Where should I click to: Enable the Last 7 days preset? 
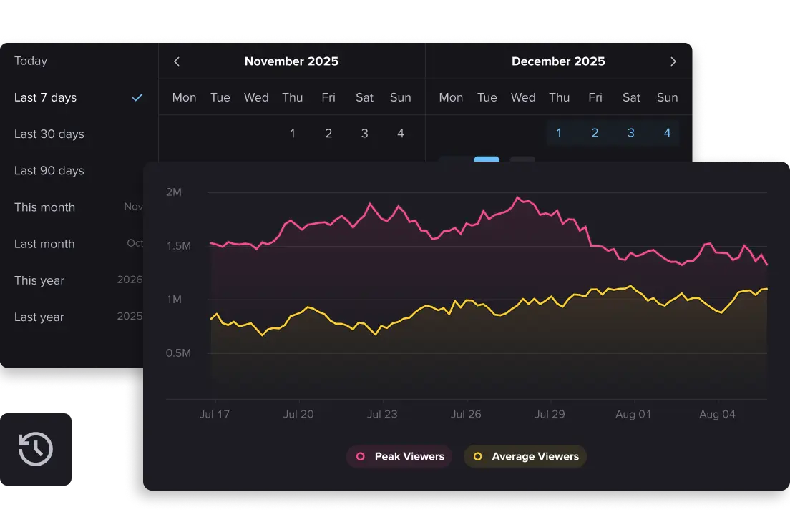[45, 98]
